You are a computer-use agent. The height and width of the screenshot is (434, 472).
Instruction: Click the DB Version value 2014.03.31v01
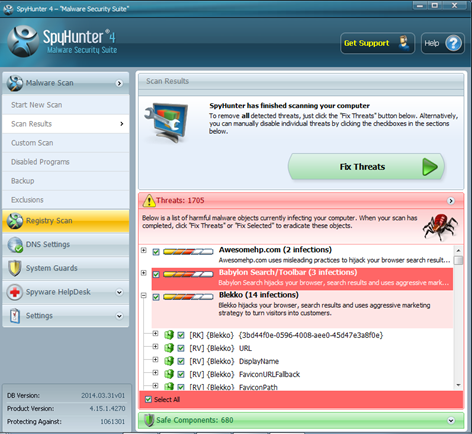(x=103, y=396)
